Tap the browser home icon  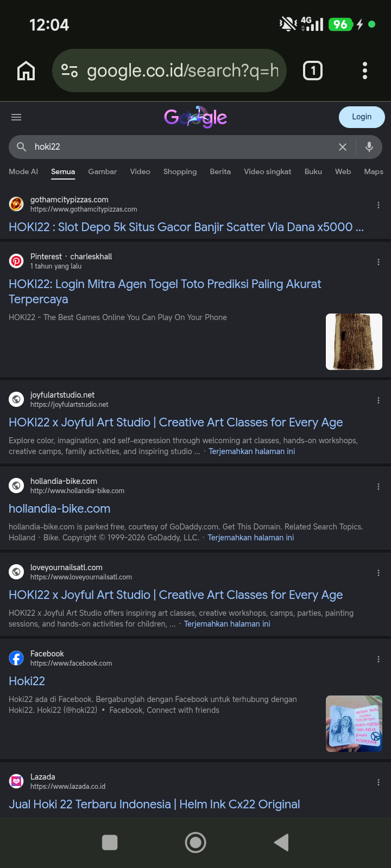(26, 71)
